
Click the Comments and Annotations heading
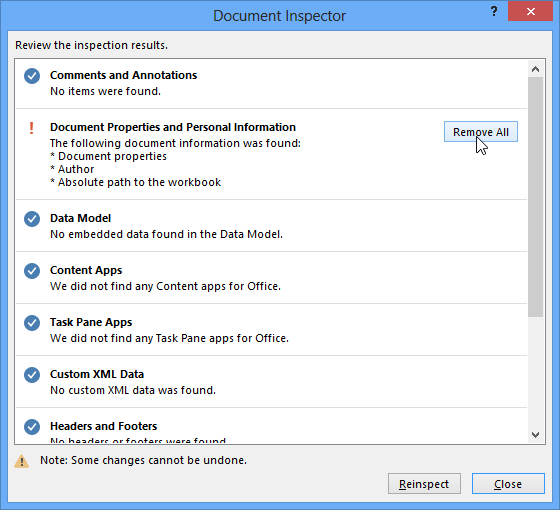(124, 75)
